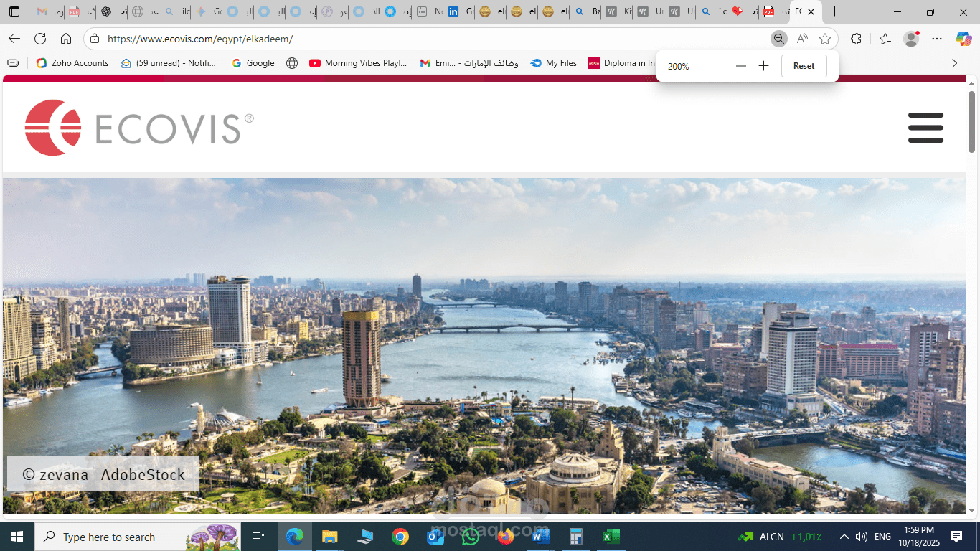The width and height of the screenshot is (980, 551).
Task: Reset the page zoom level
Action: pos(804,66)
